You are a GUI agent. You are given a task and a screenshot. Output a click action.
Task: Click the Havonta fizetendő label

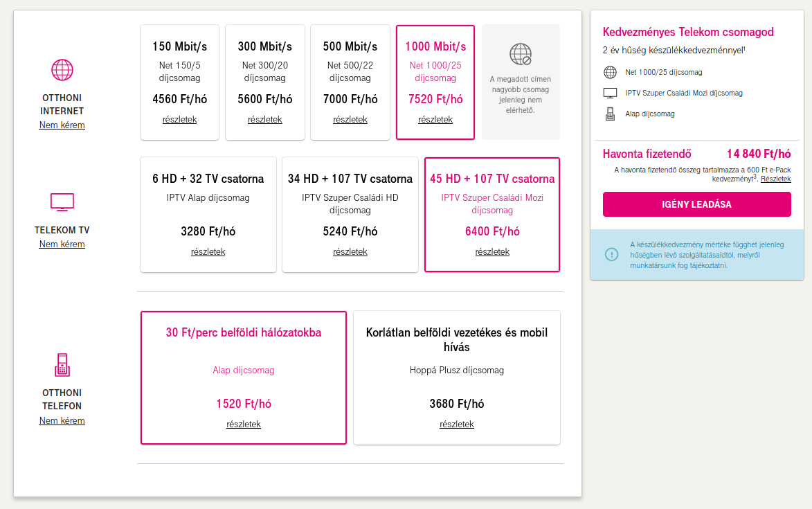point(647,154)
